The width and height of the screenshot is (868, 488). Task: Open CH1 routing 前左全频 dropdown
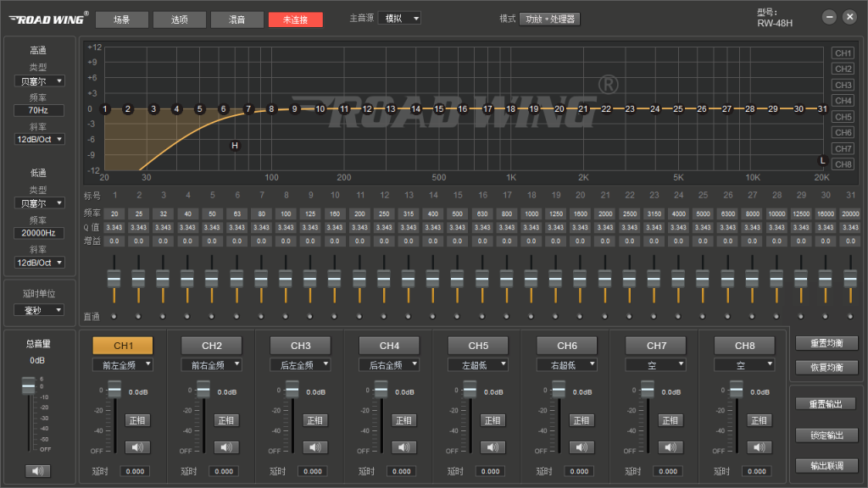(x=122, y=364)
